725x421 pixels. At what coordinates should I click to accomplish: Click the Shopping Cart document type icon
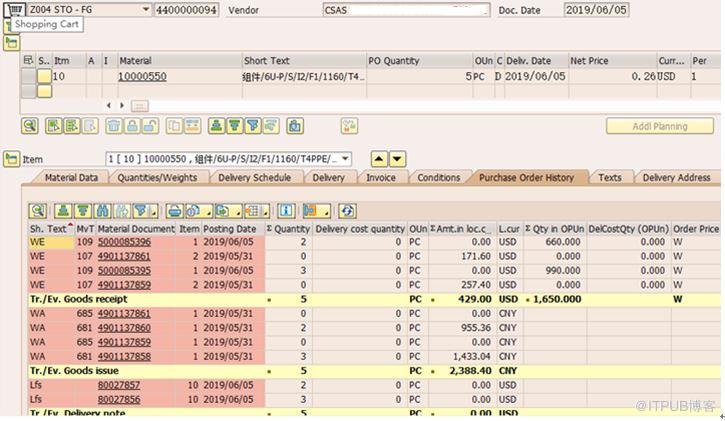point(14,9)
